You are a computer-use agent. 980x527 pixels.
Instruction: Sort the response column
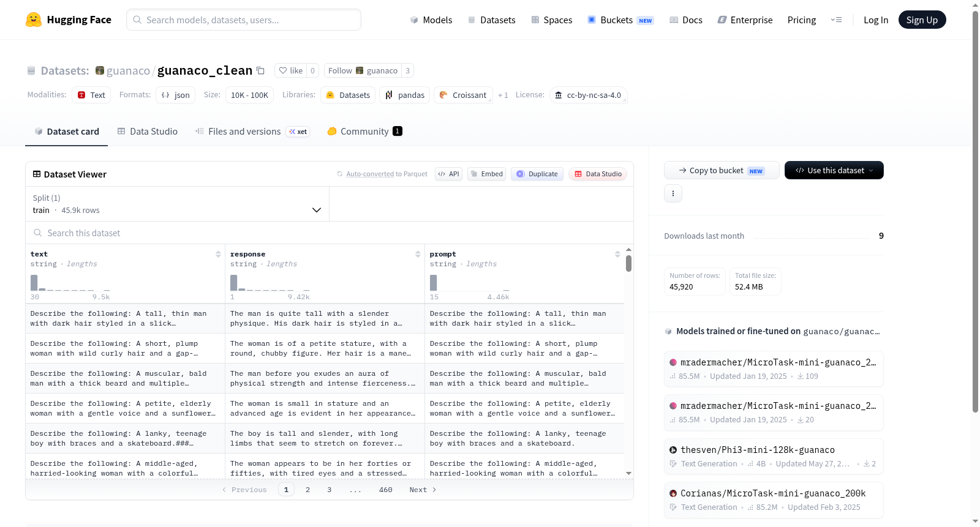418,254
